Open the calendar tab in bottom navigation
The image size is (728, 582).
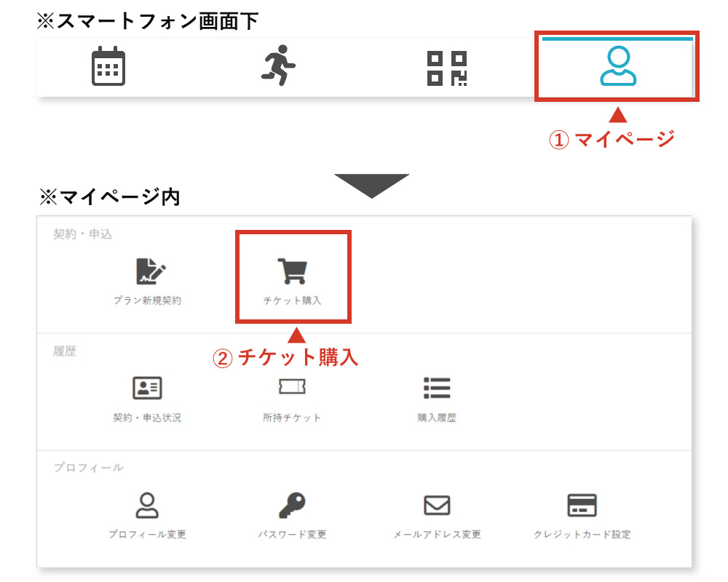[x=108, y=67]
